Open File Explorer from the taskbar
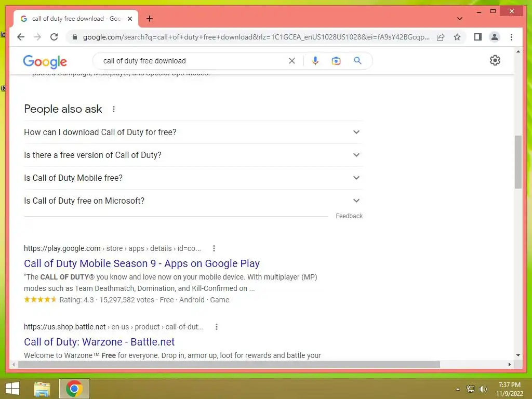Image resolution: width=532 pixels, height=399 pixels. 42,389
